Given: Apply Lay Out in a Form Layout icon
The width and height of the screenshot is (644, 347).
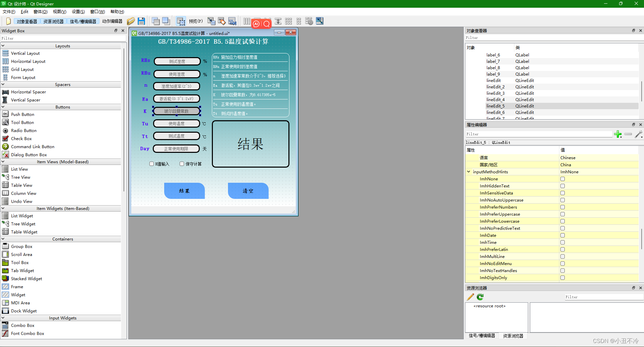Looking at the screenshot, I should point(299,21).
